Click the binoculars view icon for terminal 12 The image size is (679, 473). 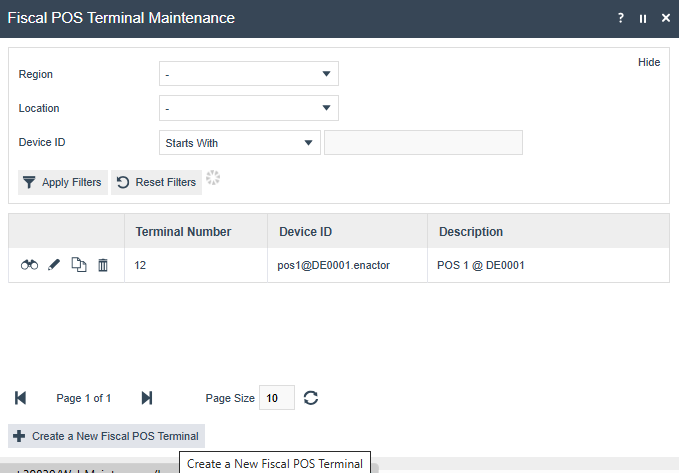pyautogui.click(x=30, y=265)
